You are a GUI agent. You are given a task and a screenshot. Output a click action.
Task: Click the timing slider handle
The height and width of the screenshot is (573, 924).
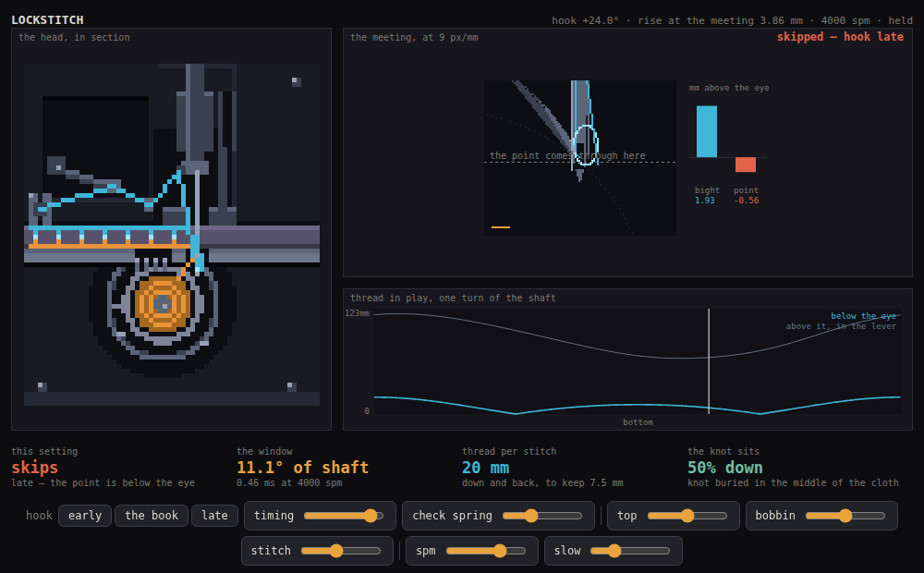coord(371,516)
